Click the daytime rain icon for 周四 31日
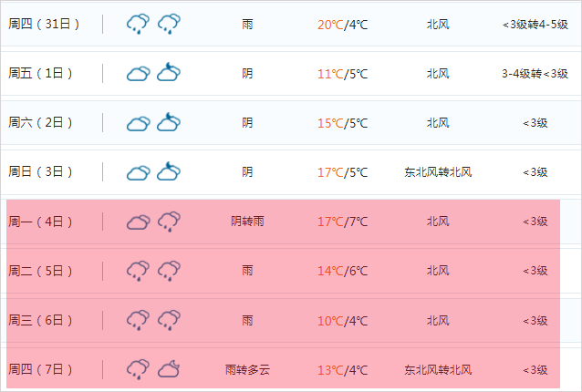The height and width of the screenshot is (392, 582). click(138, 24)
